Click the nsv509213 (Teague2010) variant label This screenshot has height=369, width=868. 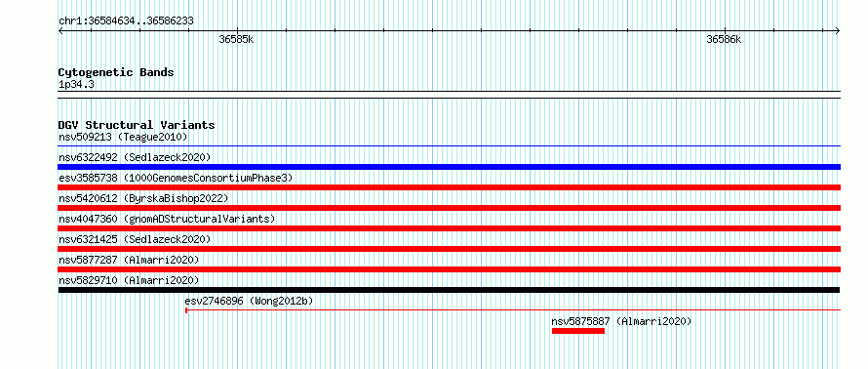(123, 137)
